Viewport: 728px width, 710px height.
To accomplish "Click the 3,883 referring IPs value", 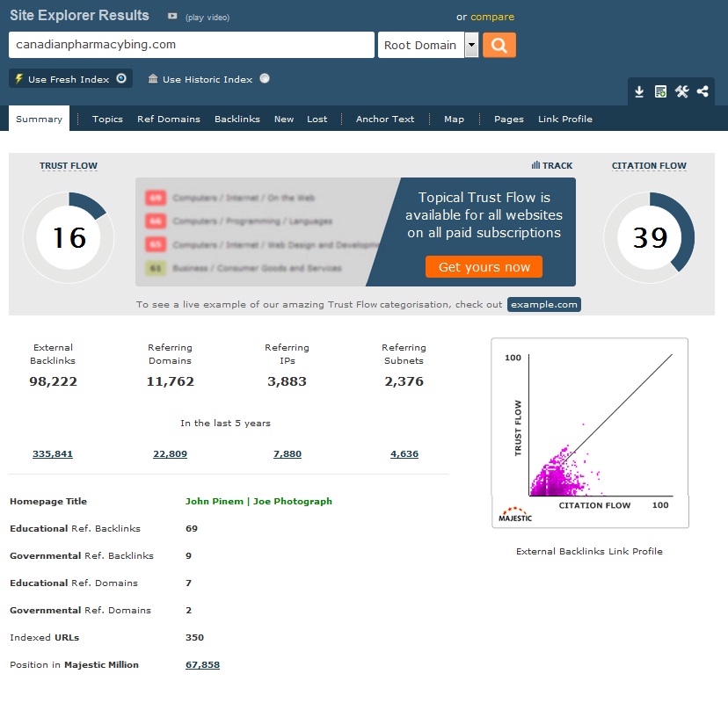I will (287, 381).
